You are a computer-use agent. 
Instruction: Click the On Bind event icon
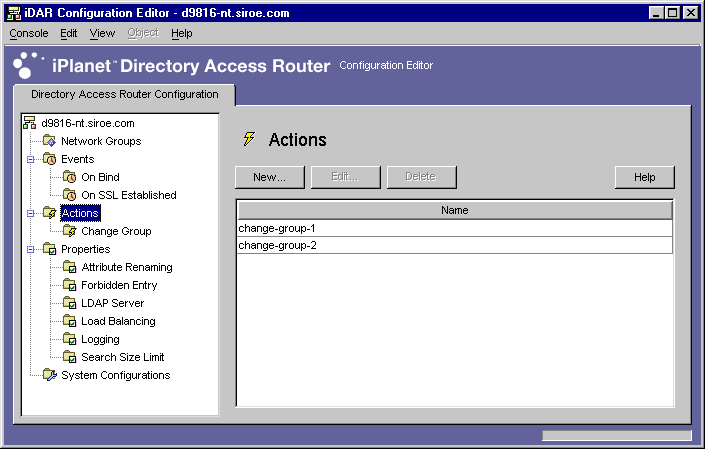tap(70, 177)
